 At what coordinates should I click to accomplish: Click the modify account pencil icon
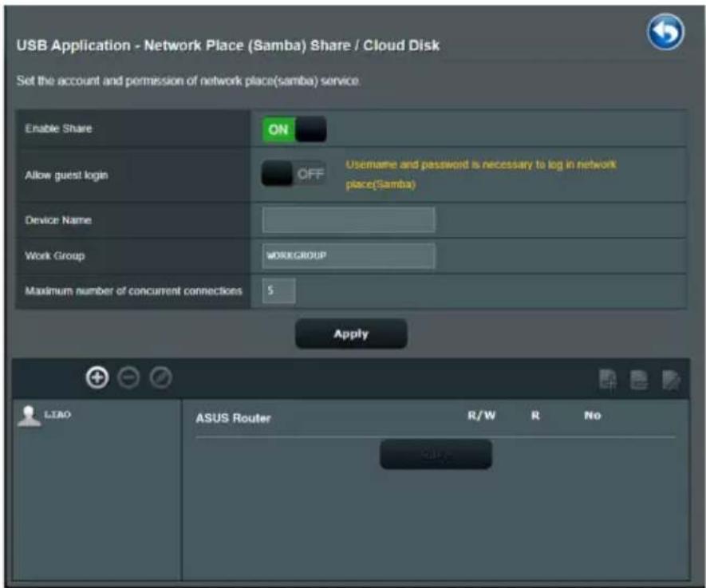(x=160, y=377)
